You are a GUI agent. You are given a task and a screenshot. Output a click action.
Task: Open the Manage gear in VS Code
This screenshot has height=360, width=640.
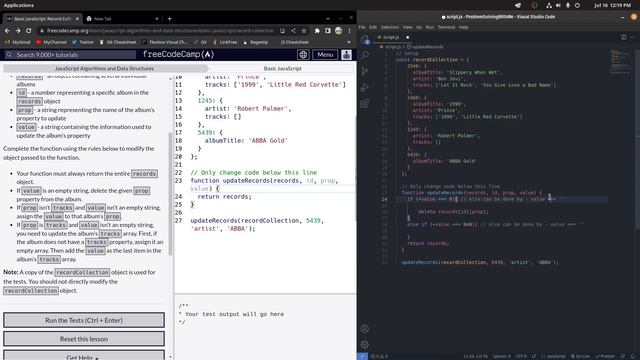coord(365,344)
